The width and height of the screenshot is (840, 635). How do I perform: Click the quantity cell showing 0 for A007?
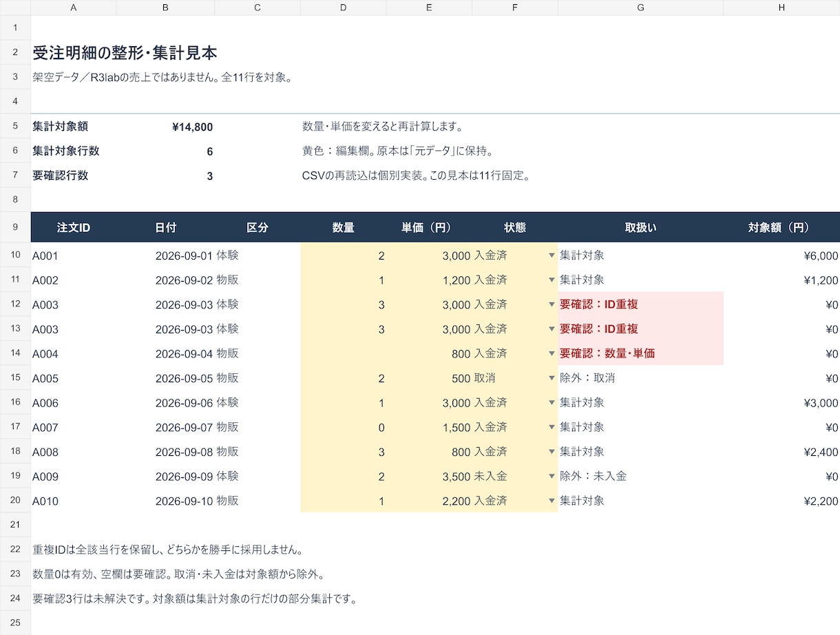click(344, 428)
